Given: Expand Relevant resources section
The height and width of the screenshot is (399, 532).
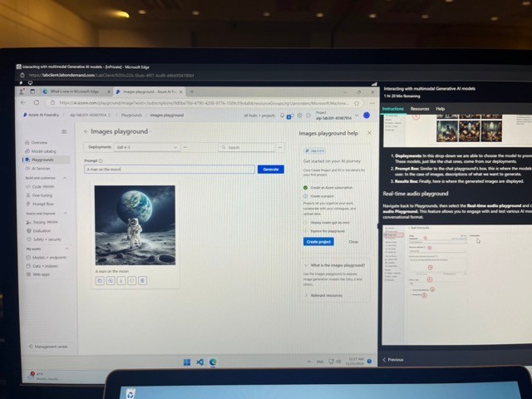Looking at the screenshot, I should (x=323, y=296).
